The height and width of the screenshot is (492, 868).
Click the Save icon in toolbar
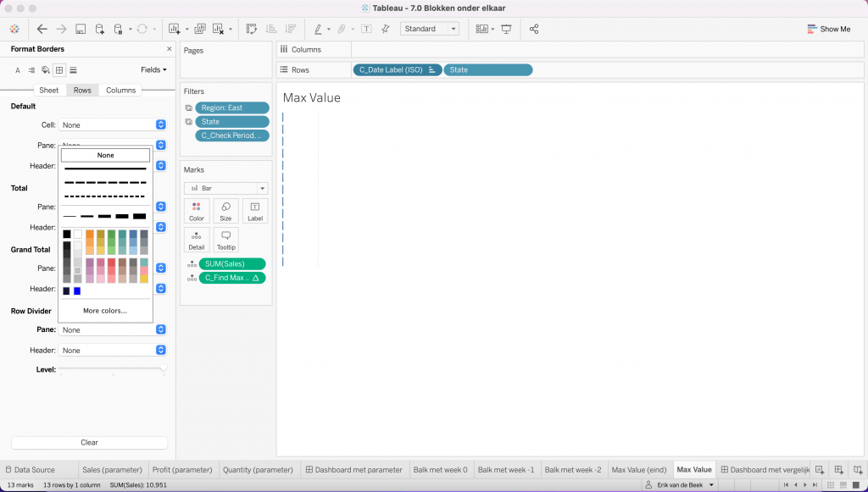coord(81,29)
